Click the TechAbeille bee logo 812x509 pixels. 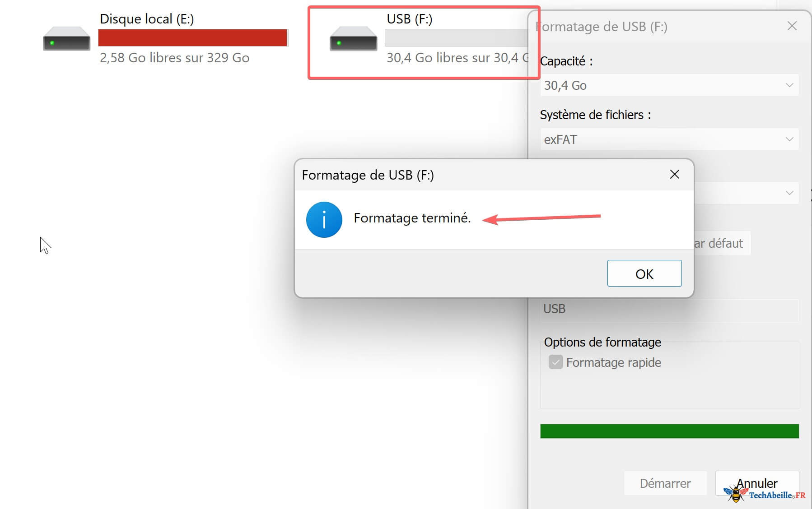(735, 494)
